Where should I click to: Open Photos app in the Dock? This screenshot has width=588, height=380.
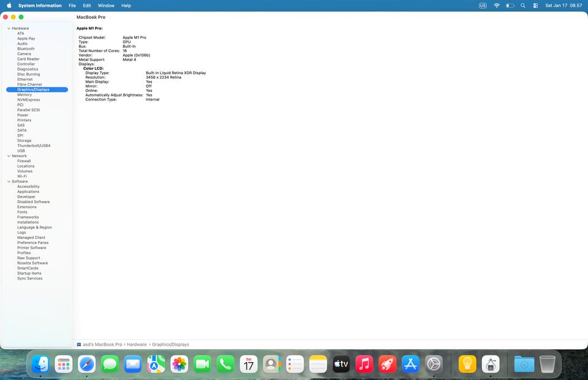click(179, 364)
